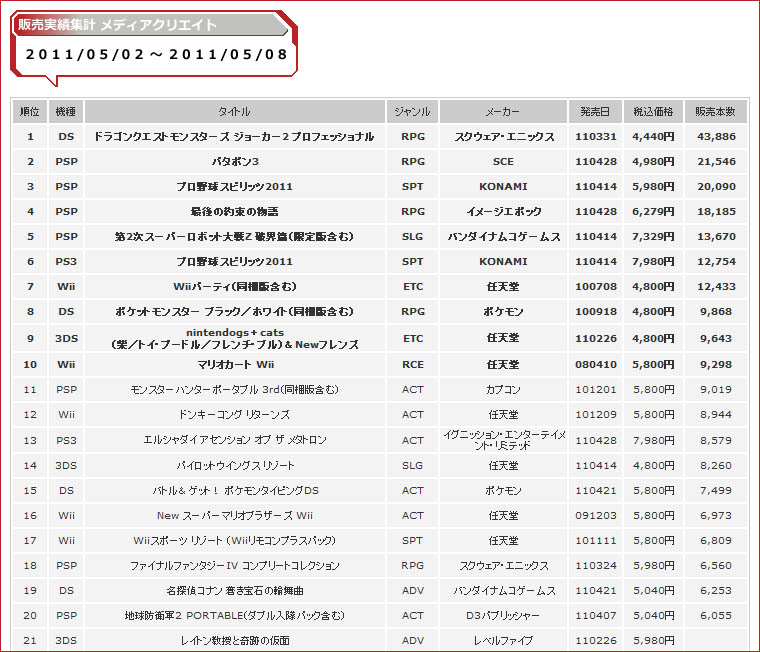
Task: Click the メーカー column header
Action: pyautogui.click(x=503, y=111)
